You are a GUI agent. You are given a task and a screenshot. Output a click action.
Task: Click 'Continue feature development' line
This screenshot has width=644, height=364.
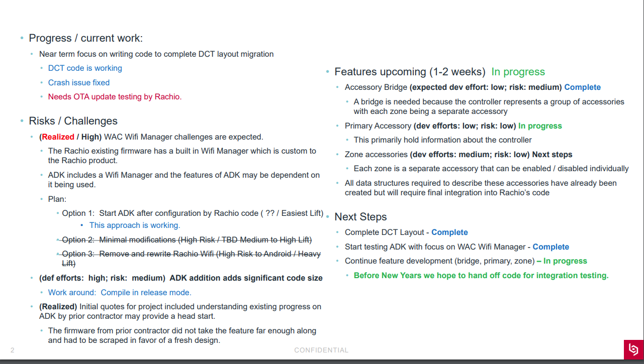tap(466, 261)
